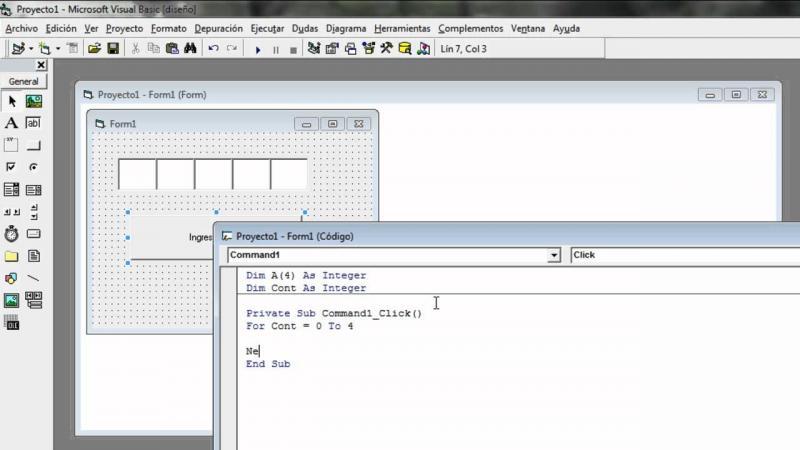Click the code line 'Dim A(4) As Integer'
This screenshot has width=800, height=450.
tap(306, 276)
